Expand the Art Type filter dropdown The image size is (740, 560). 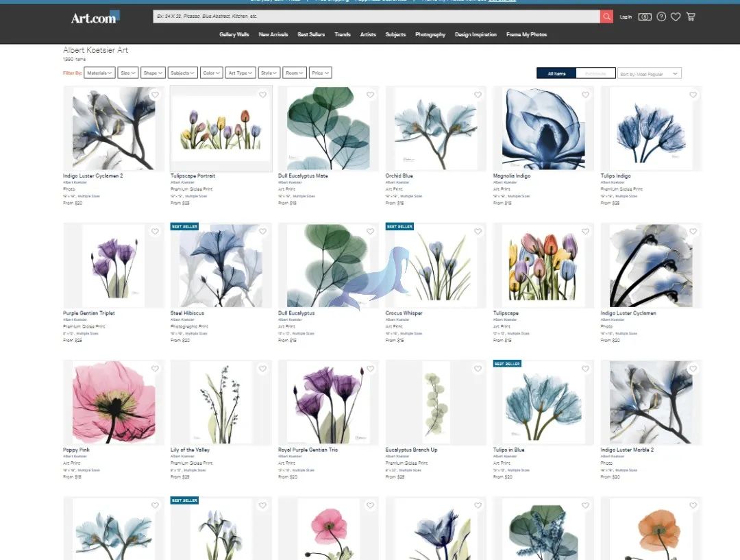click(x=241, y=73)
